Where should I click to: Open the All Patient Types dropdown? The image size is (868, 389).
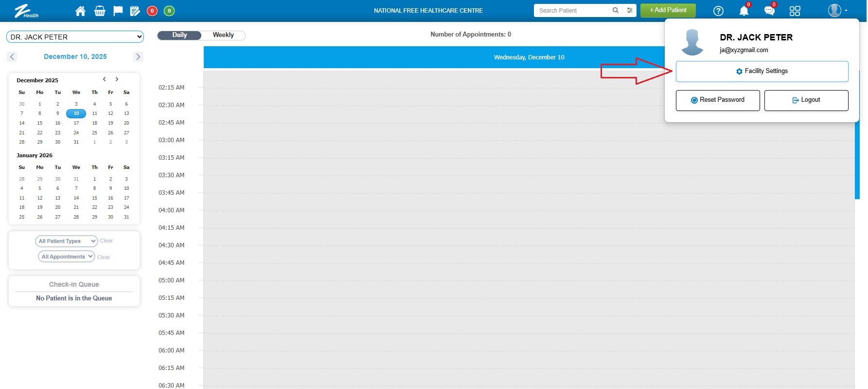(67, 241)
